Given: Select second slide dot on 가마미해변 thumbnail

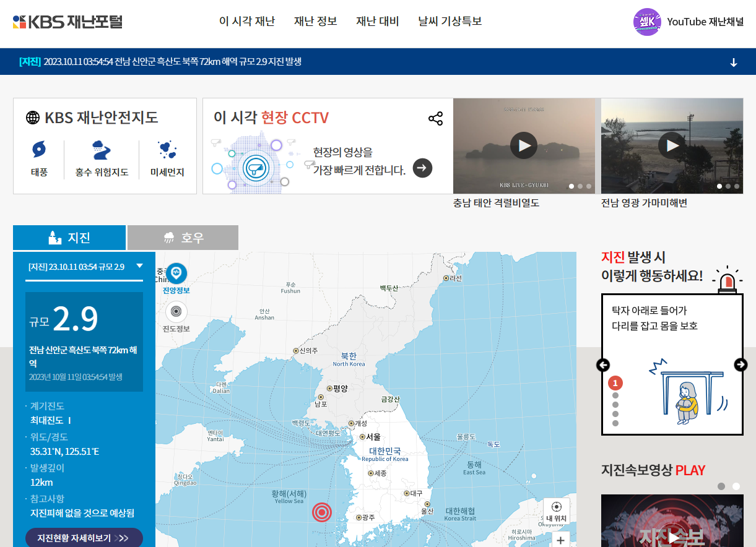Looking at the screenshot, I should [728, 186].
